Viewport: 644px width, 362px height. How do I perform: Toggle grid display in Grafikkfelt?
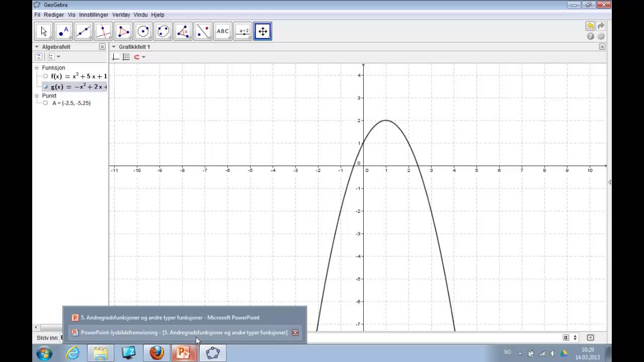(x=126, y=57)
